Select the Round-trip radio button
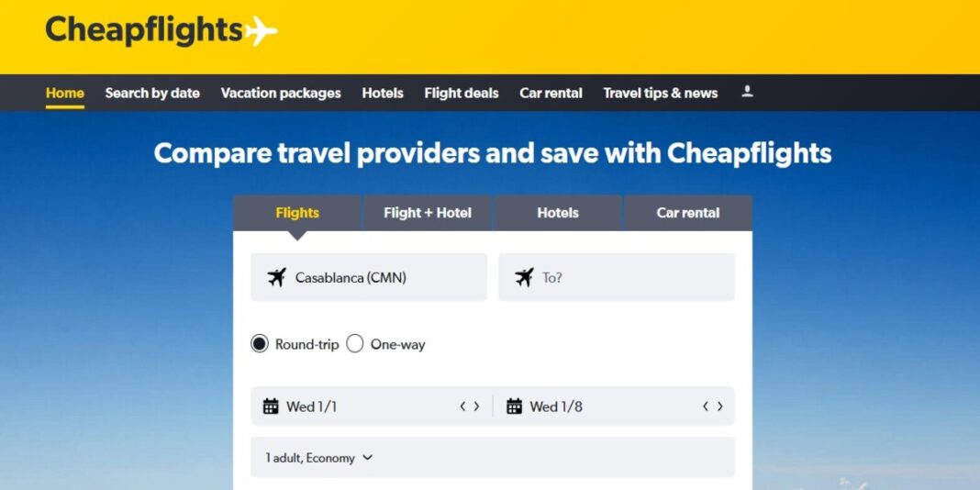980x490 pixels. tap(260, 344)
